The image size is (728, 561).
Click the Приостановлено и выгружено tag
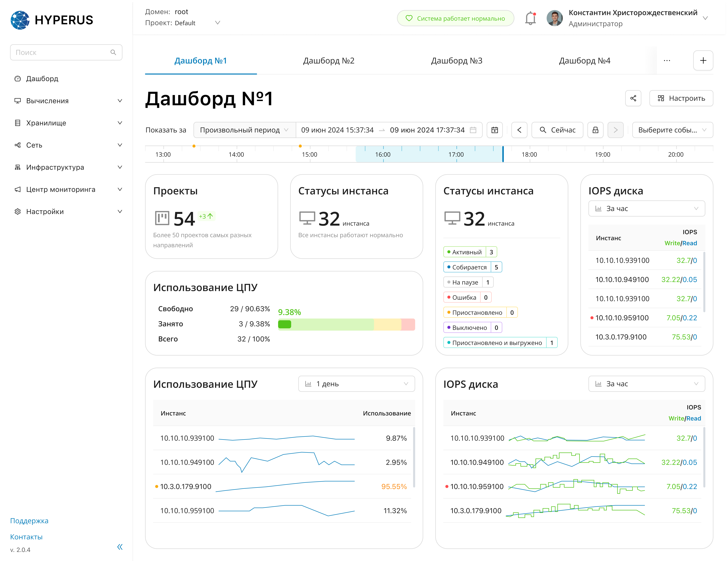pyautogui.click(x=500, y=342)
